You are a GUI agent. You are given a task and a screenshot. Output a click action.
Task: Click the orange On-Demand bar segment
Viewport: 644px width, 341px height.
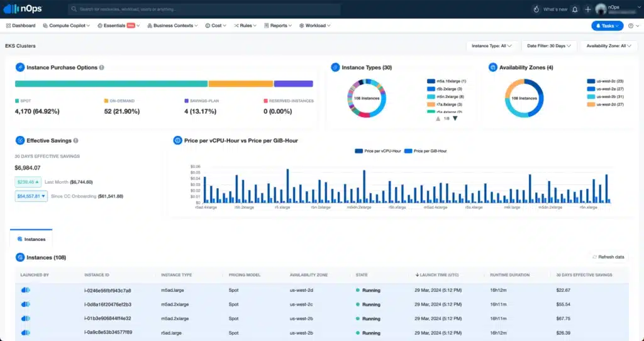241,84
